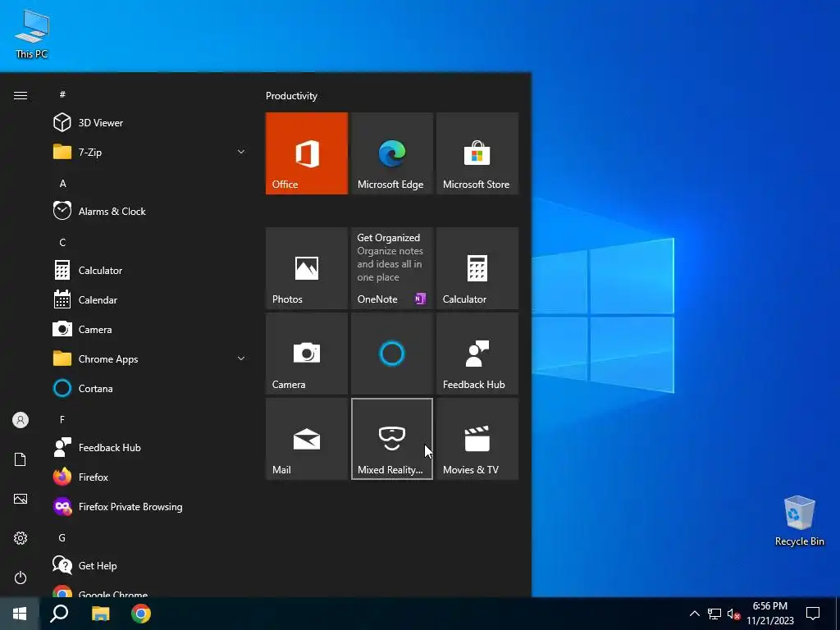Launch Microsoft Edge from the tiles
The image size is (840, 630).
point(391,153)
